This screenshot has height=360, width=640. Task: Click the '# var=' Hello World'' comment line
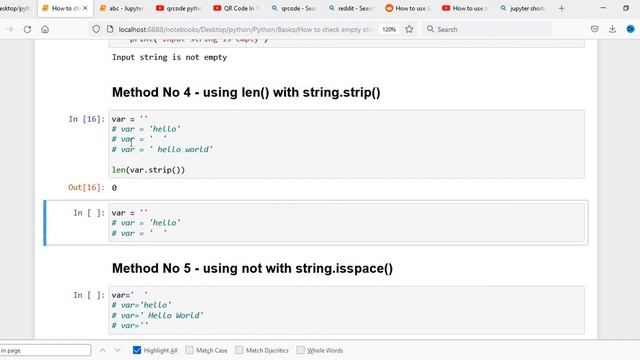[x=158, y=315]
